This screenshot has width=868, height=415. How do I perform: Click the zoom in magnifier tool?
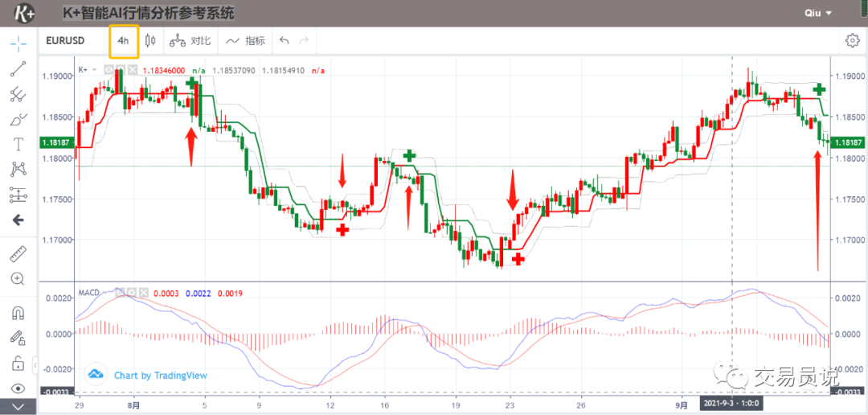(18, 279)
